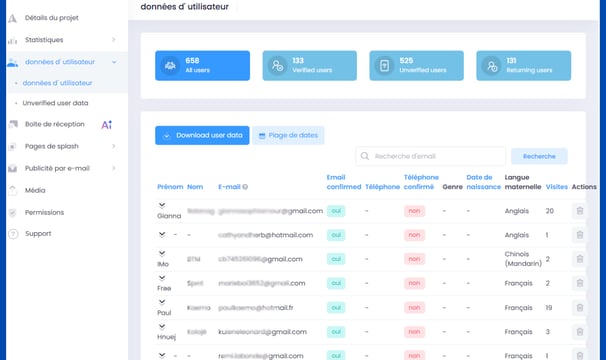The height and width of the screenshot is (360, 606).
Task: Expand the IMo row
Action: click(x=162, y=254)
